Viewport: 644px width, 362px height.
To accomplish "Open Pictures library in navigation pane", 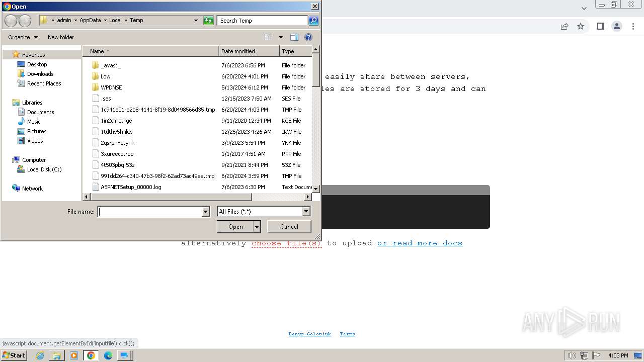I will click(x=37, y=131).
